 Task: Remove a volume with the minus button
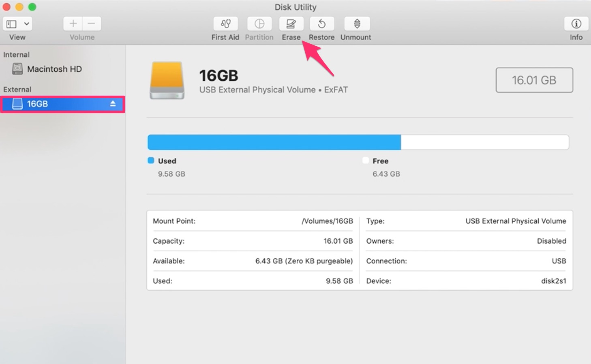click(x=91, y=24)
